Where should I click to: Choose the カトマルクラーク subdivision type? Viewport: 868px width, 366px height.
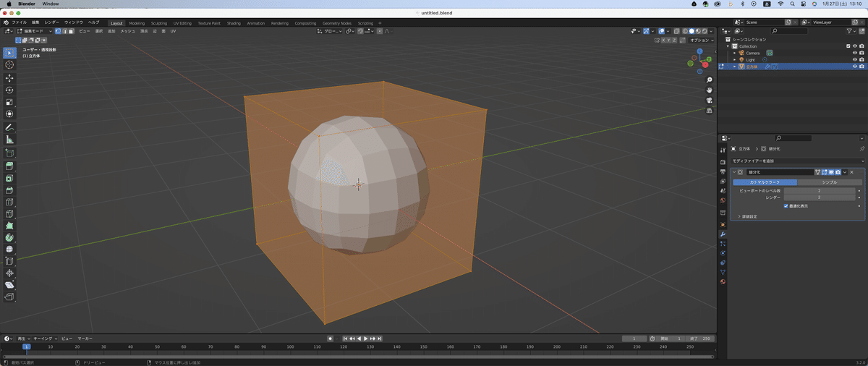[x=764, y=182]
